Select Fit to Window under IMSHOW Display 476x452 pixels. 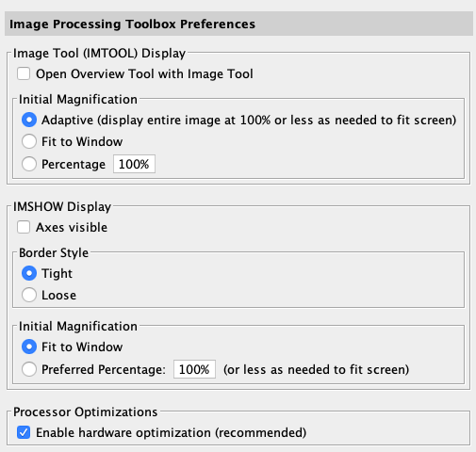tap(29, 347)
